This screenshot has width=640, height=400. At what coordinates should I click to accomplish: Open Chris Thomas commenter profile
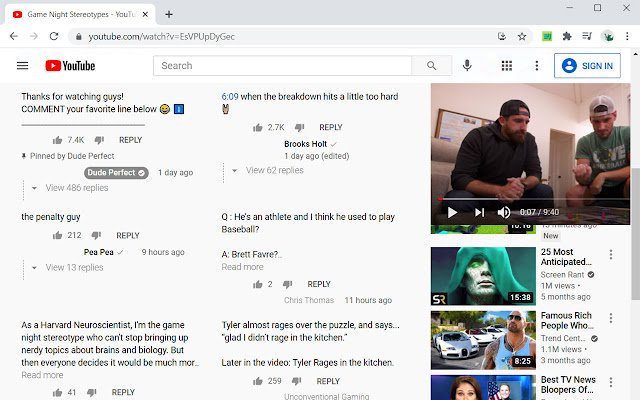[x=309, y=300]
